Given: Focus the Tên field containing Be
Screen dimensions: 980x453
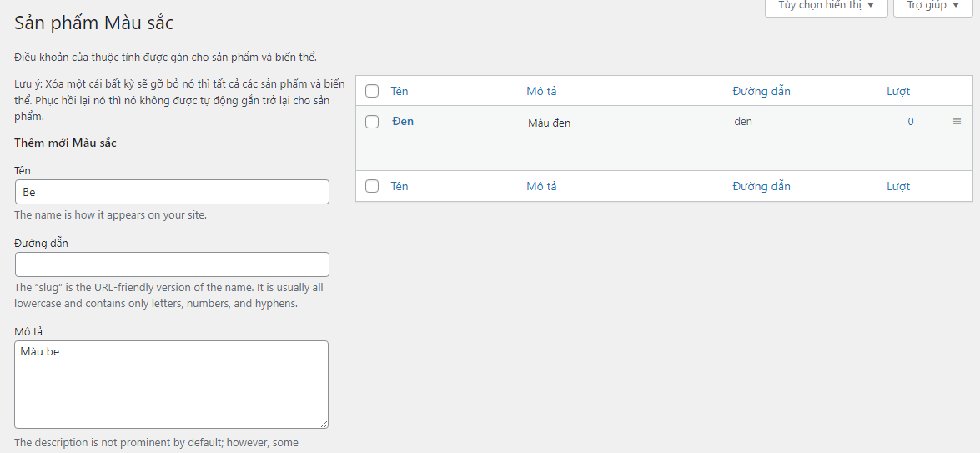Looking at the screenshot, I should (172, 192).
